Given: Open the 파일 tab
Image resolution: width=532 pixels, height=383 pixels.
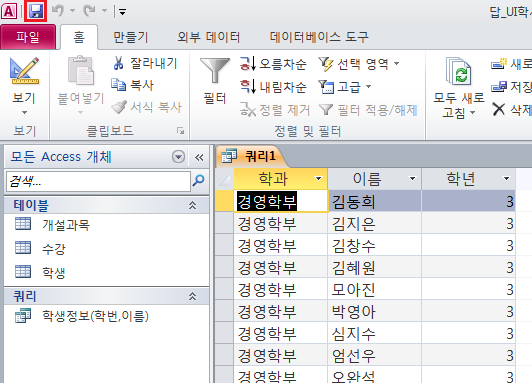Looking at the screenshot, I should (28, 37).
